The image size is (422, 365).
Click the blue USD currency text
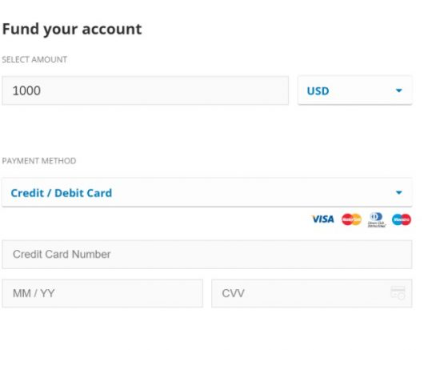coord(318,91)
